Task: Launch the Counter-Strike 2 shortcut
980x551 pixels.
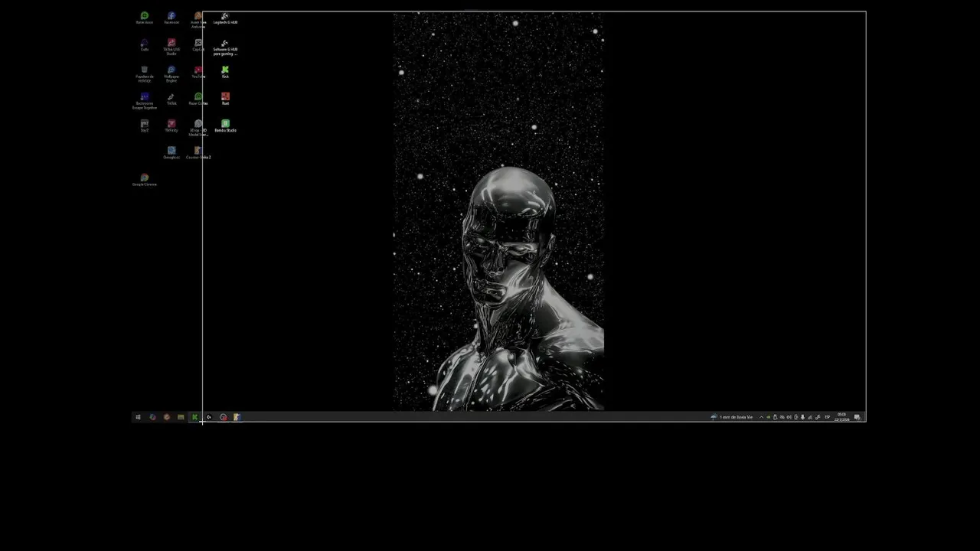Action: click(x=198, y=152)
